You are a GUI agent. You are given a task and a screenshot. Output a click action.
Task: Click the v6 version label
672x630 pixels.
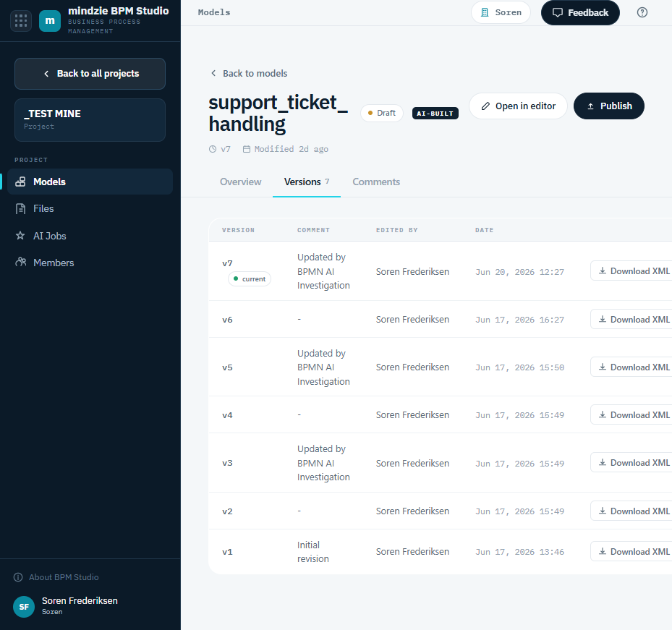coord(227,320)
